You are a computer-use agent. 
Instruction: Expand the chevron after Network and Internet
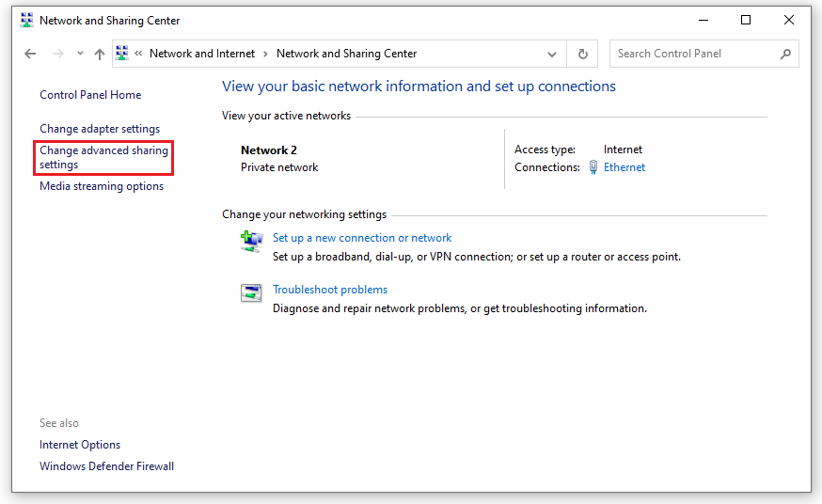coord(265,54)
